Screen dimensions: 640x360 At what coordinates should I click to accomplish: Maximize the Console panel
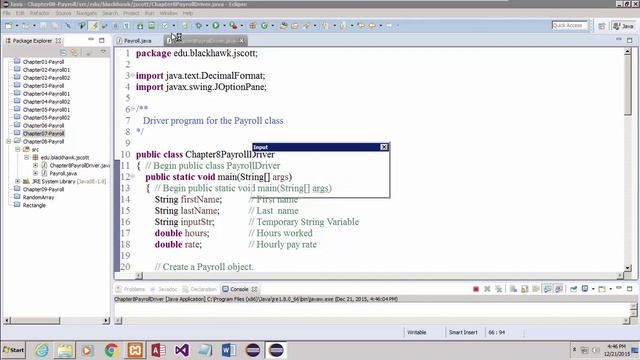point(630,289)
